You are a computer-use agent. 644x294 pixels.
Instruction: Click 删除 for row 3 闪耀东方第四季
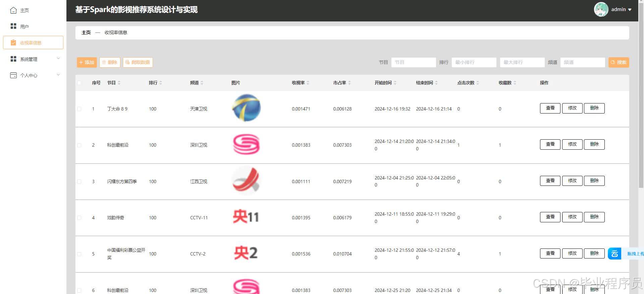coord(594,181)
